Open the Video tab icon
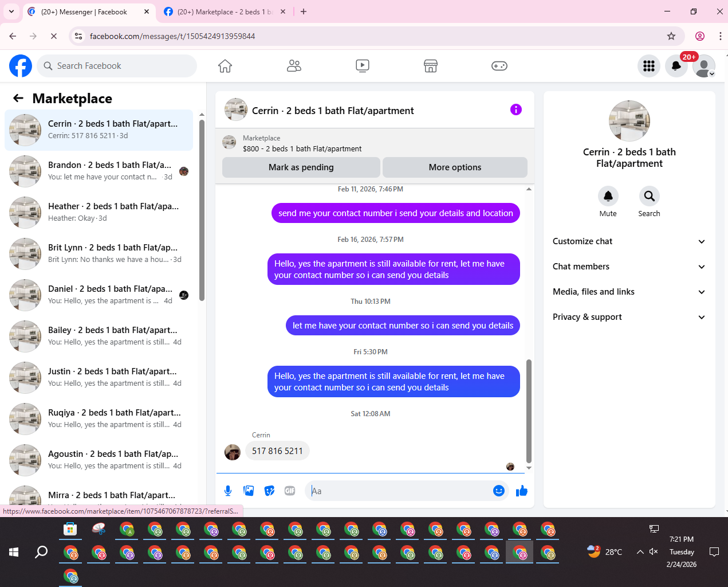 [x=363, y=66]
